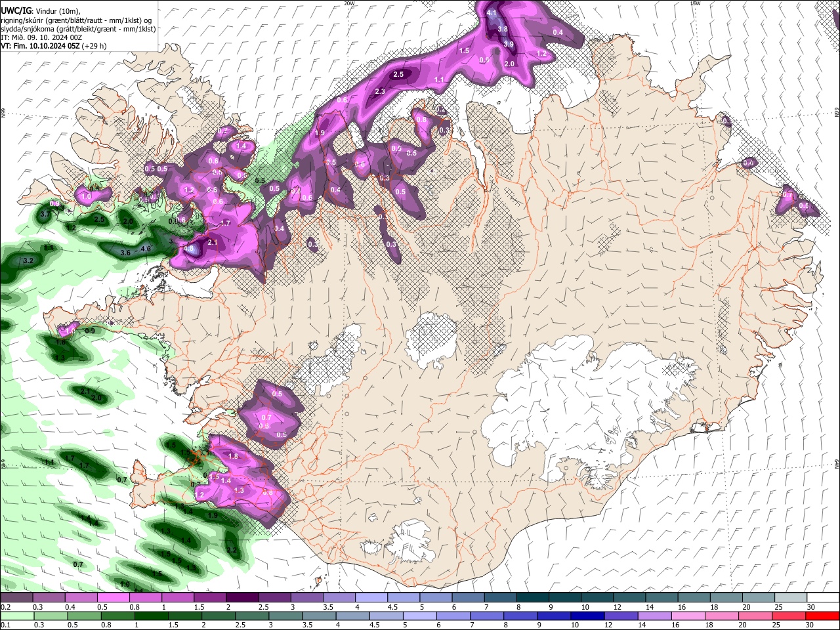The height and width of the screenshot is (630, 840).
Task: Click the (+29 h) forecast offset text
Action: [93, 46]
